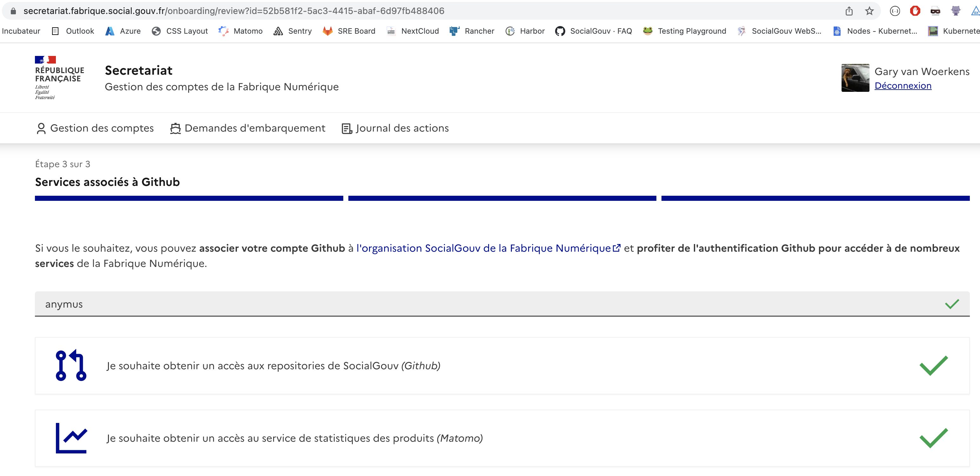Click the green check beside the anymus username
The width and height of the screenshot is (980, 476).
[953, 304]
